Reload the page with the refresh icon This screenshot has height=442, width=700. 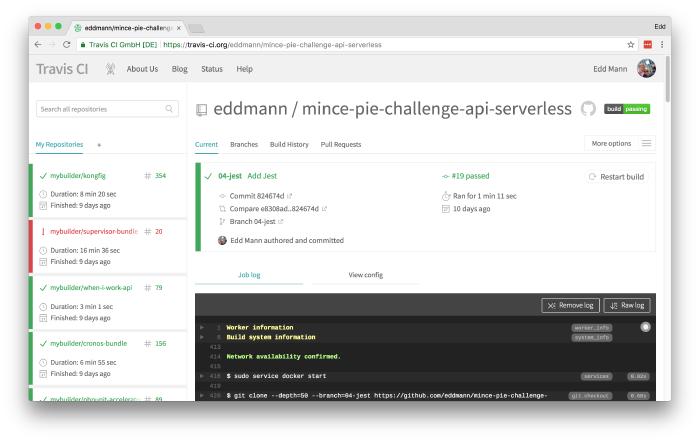(x=67, y=45)
